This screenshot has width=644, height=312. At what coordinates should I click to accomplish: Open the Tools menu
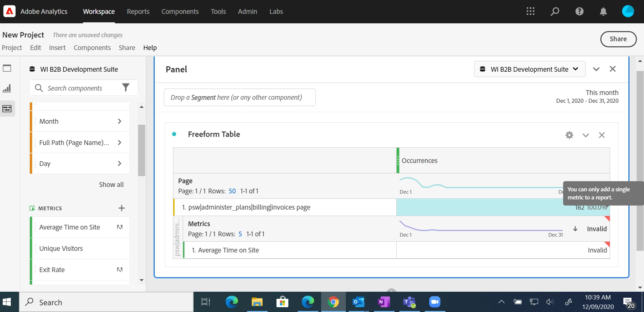coord(218,11)
